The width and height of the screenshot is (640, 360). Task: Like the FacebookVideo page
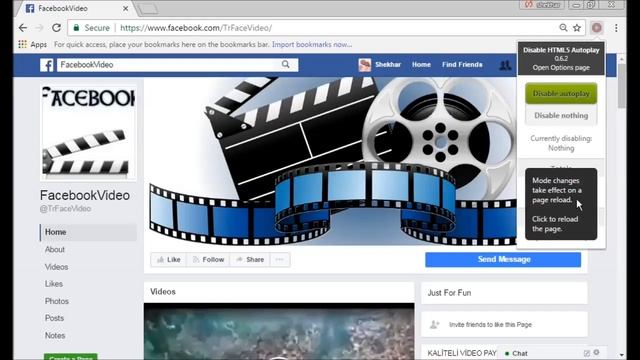tap(169, 260)
